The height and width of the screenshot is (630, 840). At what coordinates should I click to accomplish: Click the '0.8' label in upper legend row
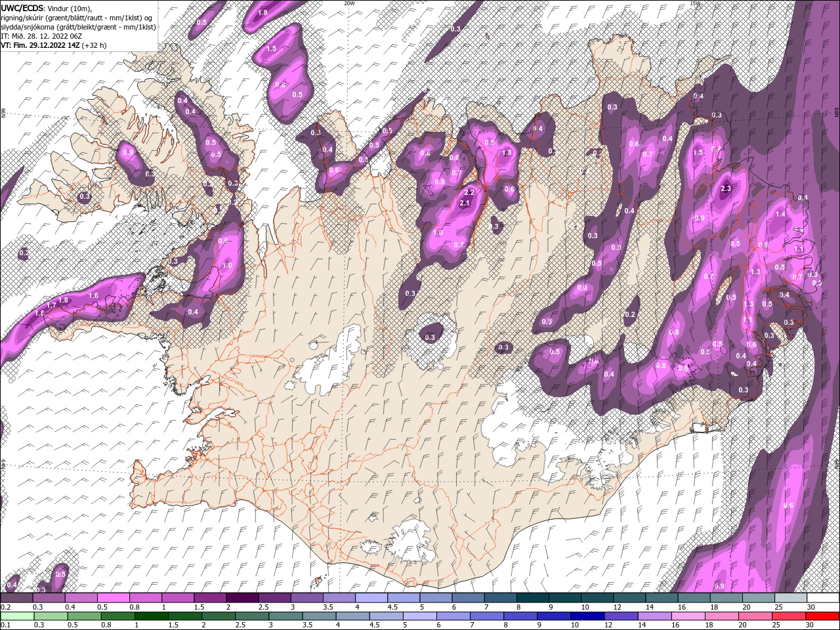pos(134,607)
